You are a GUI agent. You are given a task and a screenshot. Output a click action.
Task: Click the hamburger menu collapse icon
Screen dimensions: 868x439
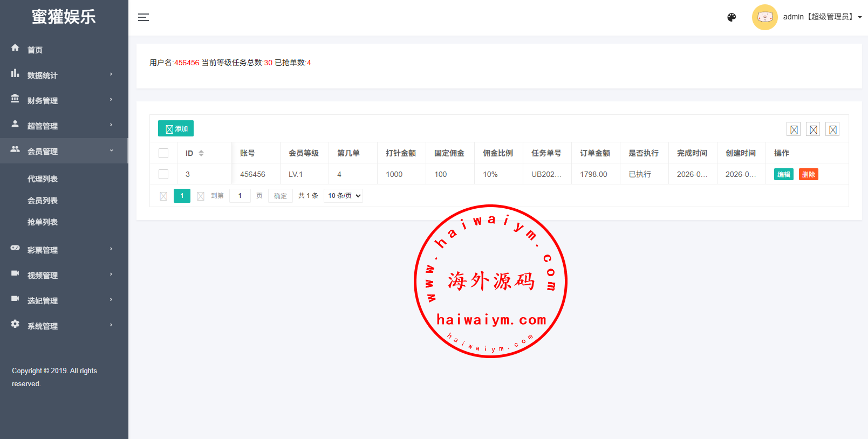coord(143,17)
